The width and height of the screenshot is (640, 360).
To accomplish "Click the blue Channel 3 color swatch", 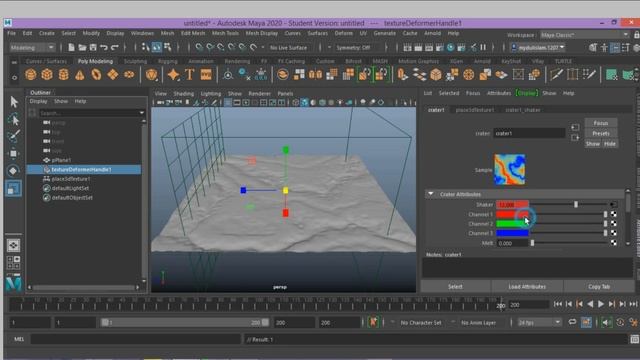I will pos(512,233).
